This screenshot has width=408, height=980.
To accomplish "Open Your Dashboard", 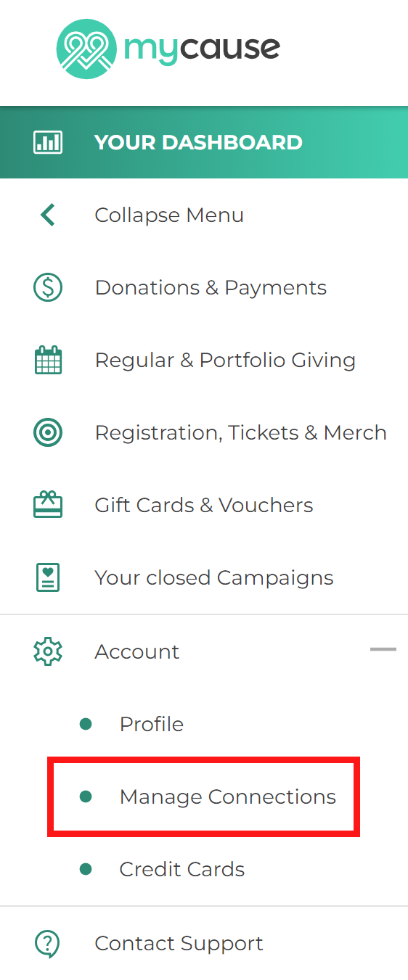I will click(204, 142).
